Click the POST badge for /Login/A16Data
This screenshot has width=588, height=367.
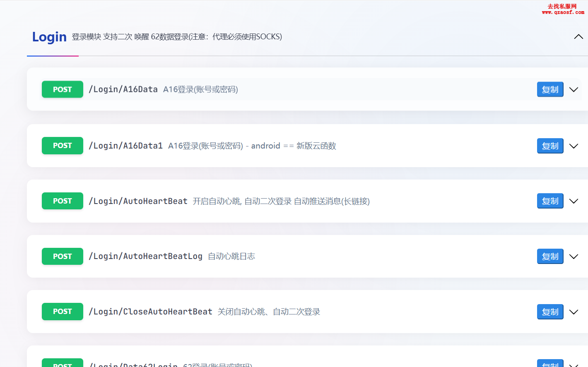63,89
